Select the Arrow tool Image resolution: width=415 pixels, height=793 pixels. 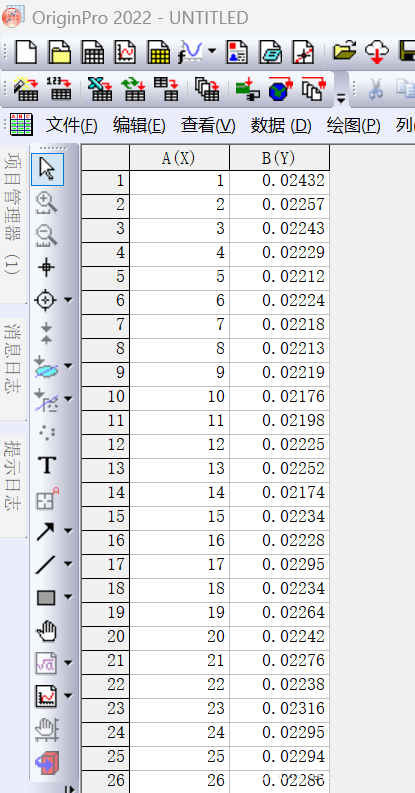tap(46, 532)
